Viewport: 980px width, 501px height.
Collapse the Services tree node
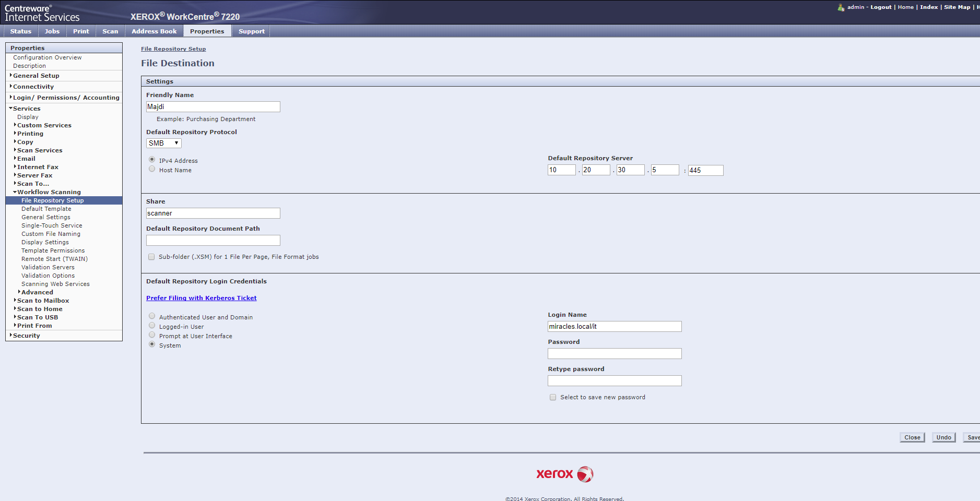point(11,109)
